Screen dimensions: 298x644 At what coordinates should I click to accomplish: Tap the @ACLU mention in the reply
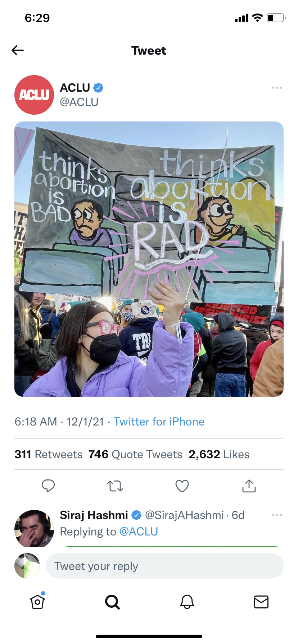(139, 532)
